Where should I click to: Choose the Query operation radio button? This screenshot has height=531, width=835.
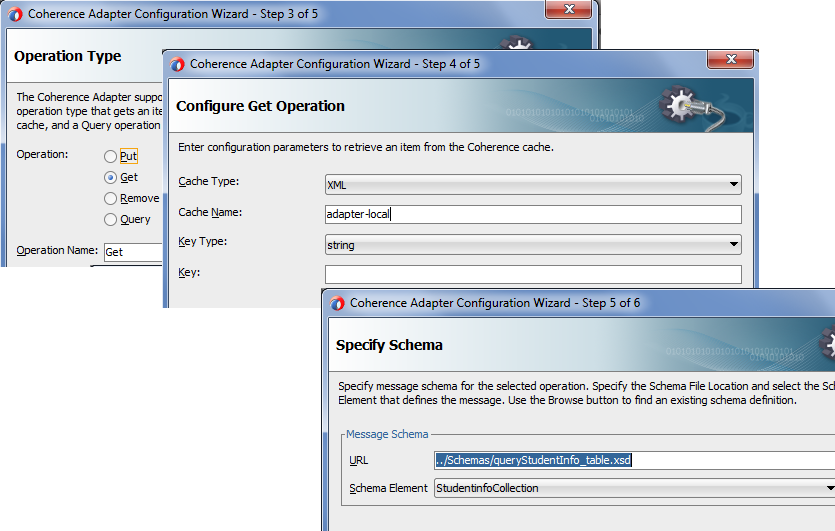[x=110, y=219]
